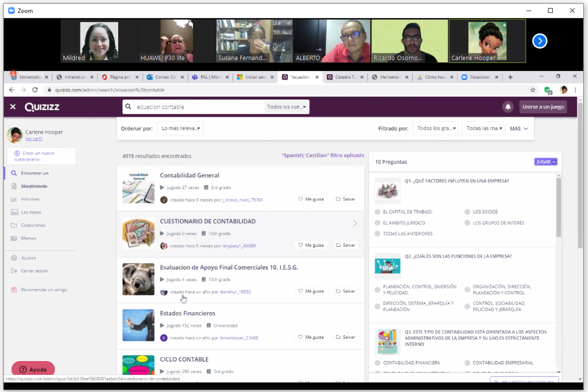
Task: Show next Zoom participants with arrow button
Action: [x=540, y=41]
